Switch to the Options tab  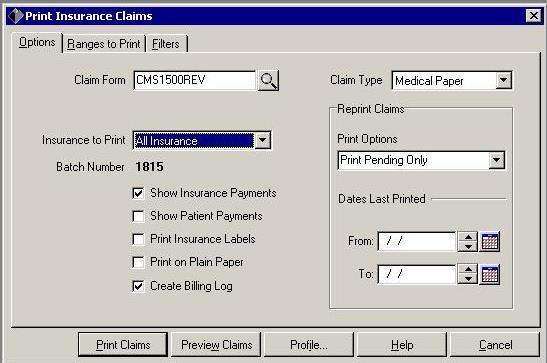click(37, 43)
